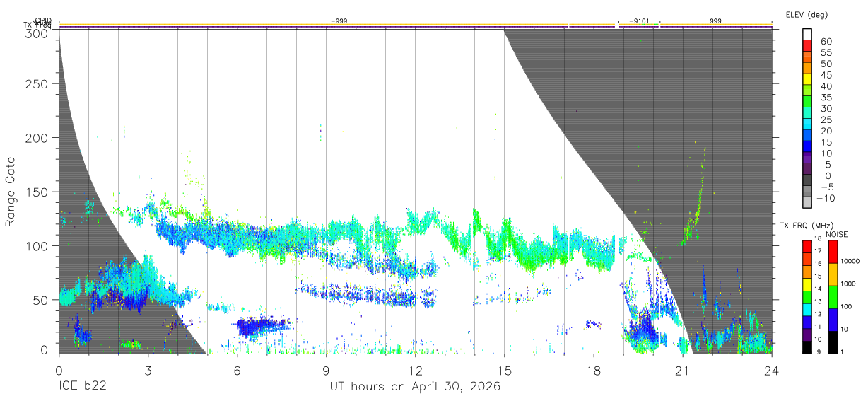Click 'UT hours on April 30, 2026' axis title

tap(415, 387)
